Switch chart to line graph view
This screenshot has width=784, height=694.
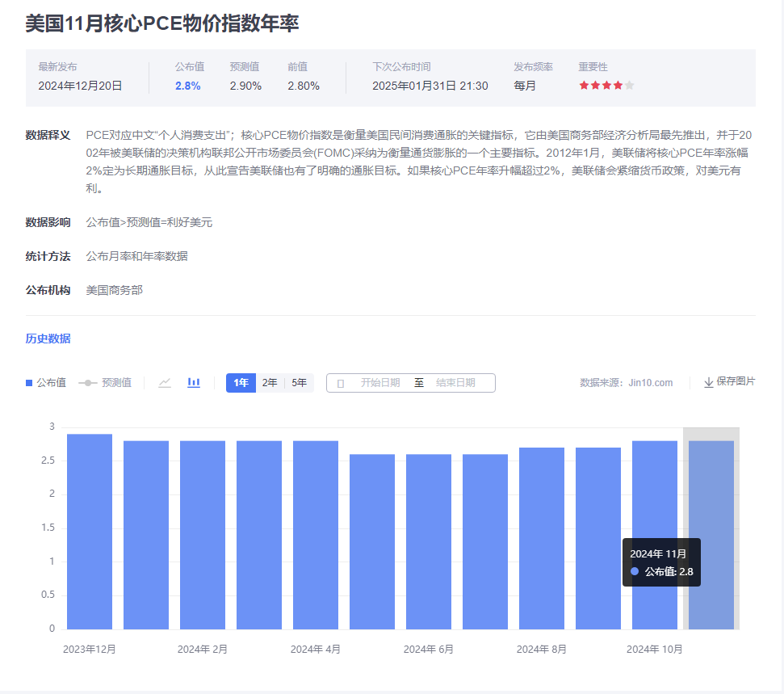point(165,383)
